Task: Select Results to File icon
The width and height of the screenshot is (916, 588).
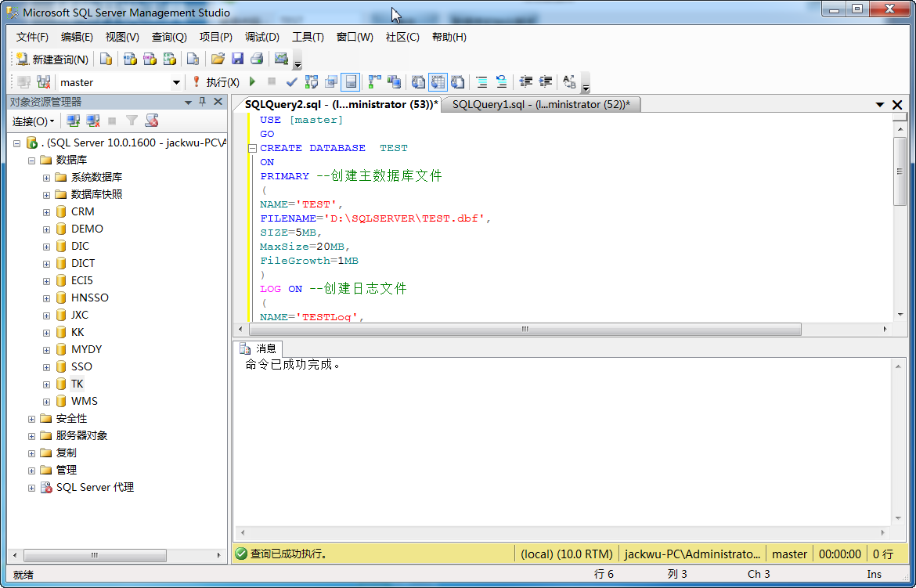Action: (x=458, y=82)
